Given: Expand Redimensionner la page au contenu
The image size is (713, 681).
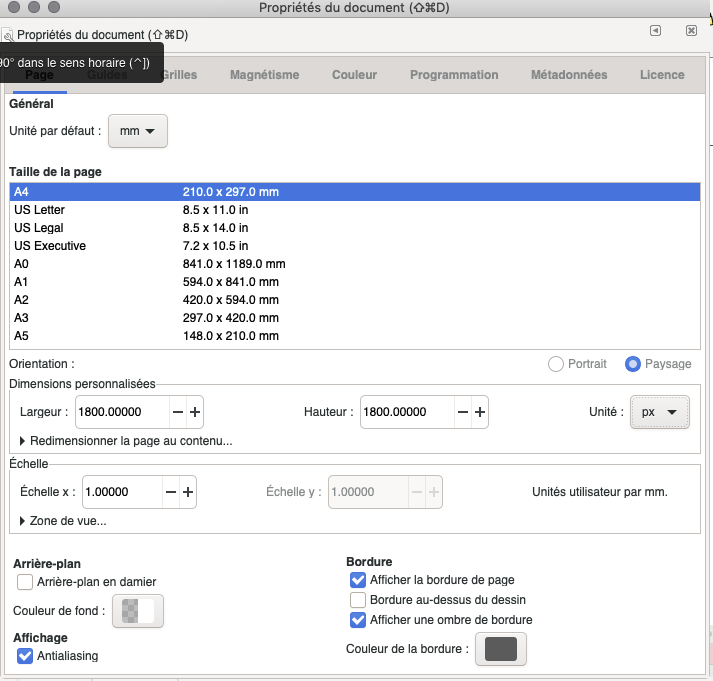Looking at the screenshot, I should pyautogui.click(x=126, y=441).
